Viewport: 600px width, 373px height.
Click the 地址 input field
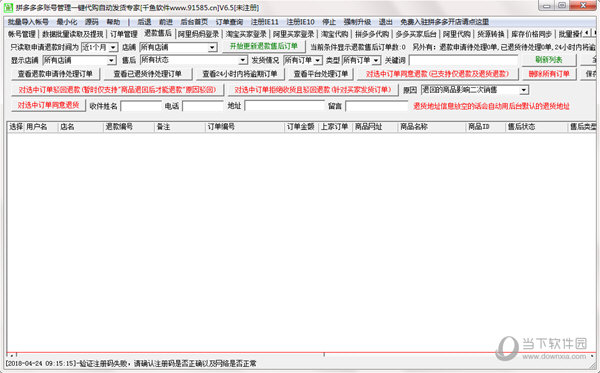click(x=284, y=106)
